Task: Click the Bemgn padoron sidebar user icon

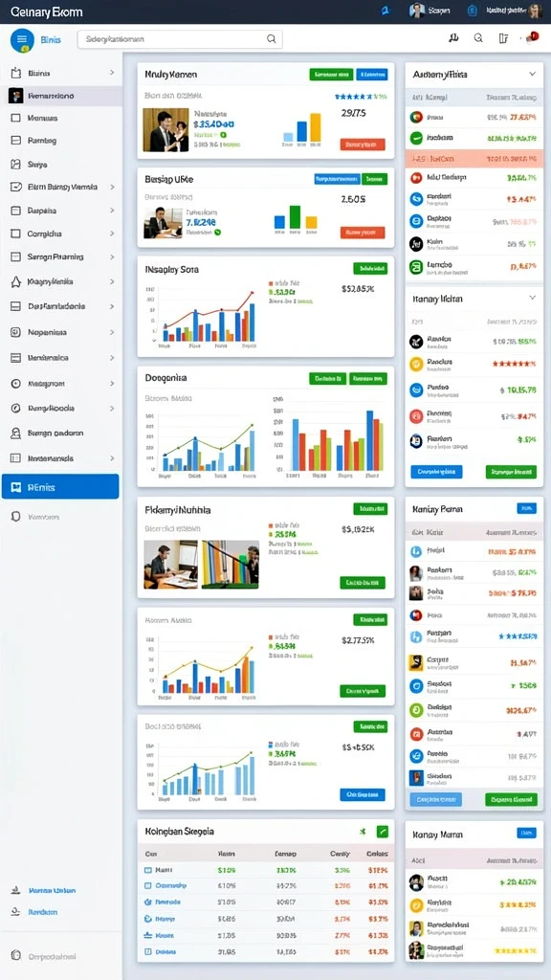Action: coord(16,433)
